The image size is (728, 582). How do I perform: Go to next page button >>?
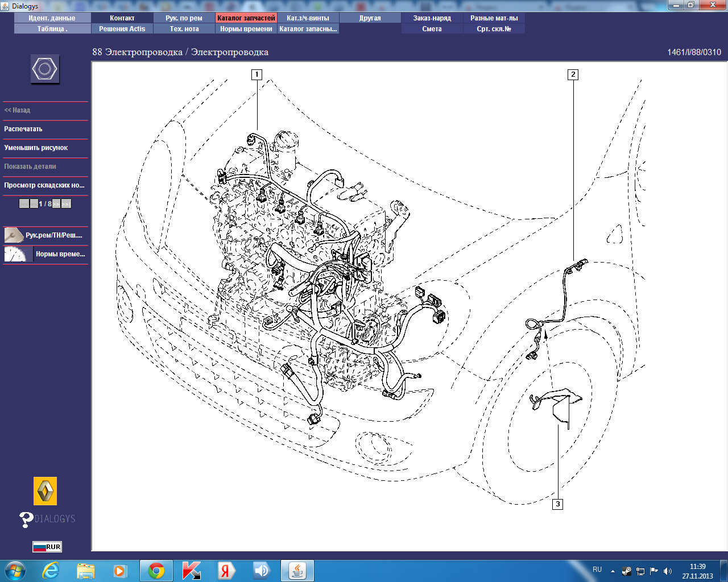click(x=56, y=203)
